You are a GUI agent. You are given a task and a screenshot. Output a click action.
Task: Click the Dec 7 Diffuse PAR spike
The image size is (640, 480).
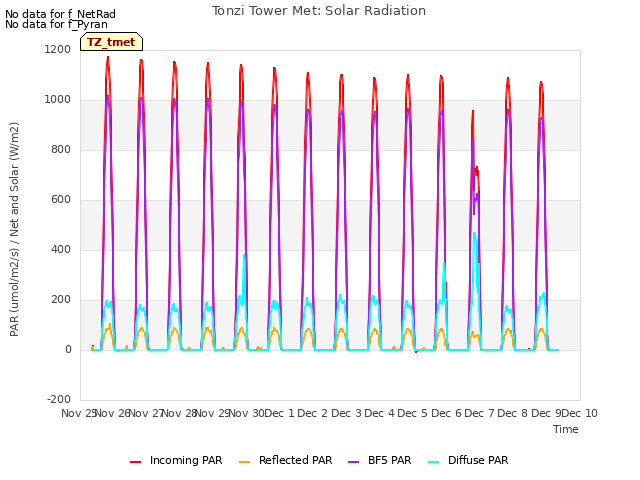pyautogui.click(x=475, y=233)
